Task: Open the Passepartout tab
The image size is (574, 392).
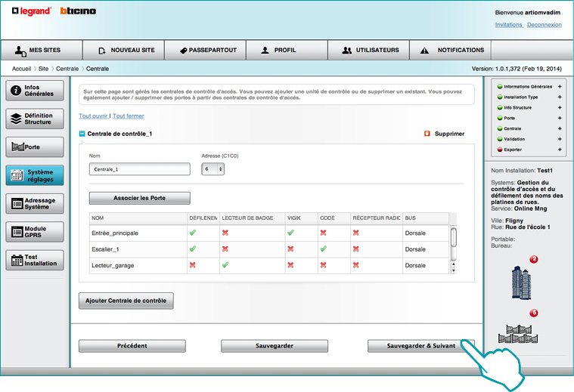Action: 209,51
